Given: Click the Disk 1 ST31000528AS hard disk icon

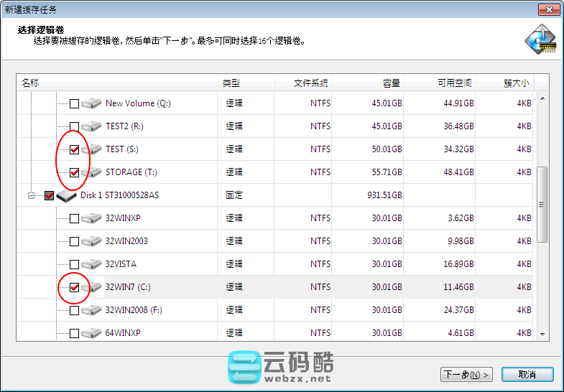Looking at the screenshot, I should [x=67, y=195].
